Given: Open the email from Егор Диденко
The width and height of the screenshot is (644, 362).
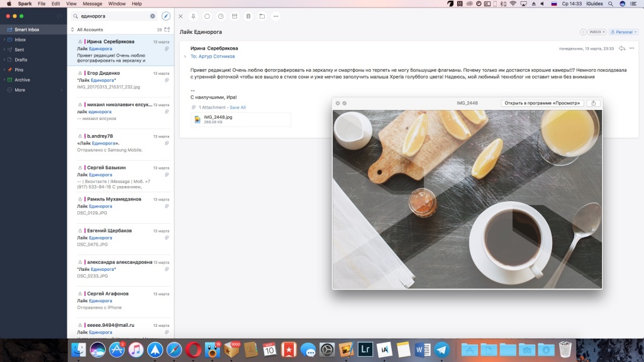Looking at the screenshot, I should [120, 80].
